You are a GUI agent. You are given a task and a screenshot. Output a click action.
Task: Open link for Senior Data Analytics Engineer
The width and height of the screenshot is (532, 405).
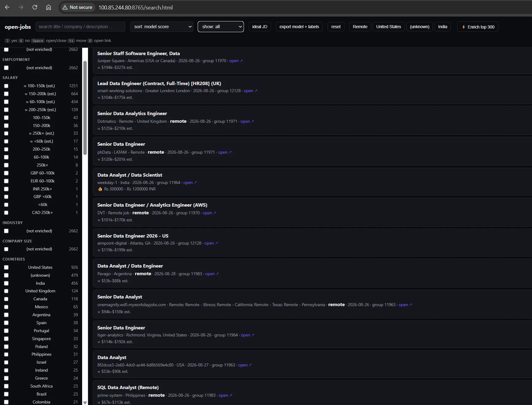click(247, 121)
